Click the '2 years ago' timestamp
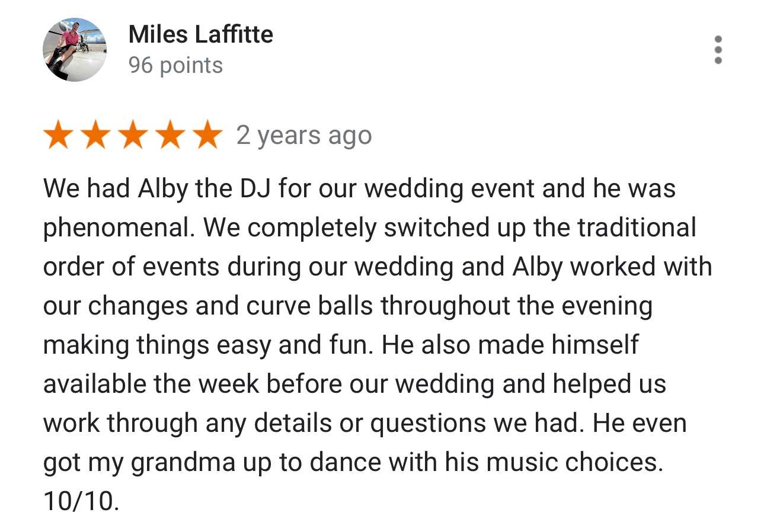The width and height of the screenshot is (761, 532). (x=304, y=136)
